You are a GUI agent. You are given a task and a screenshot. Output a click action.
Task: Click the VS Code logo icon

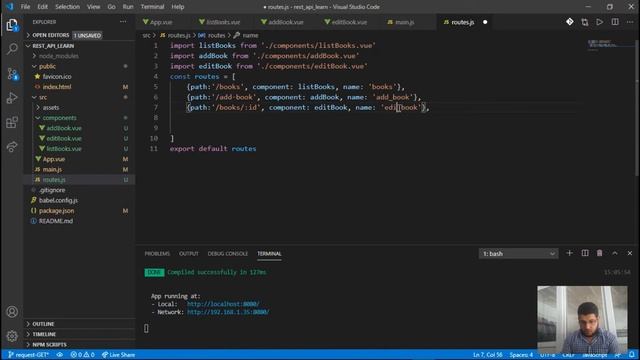[9, 7]
